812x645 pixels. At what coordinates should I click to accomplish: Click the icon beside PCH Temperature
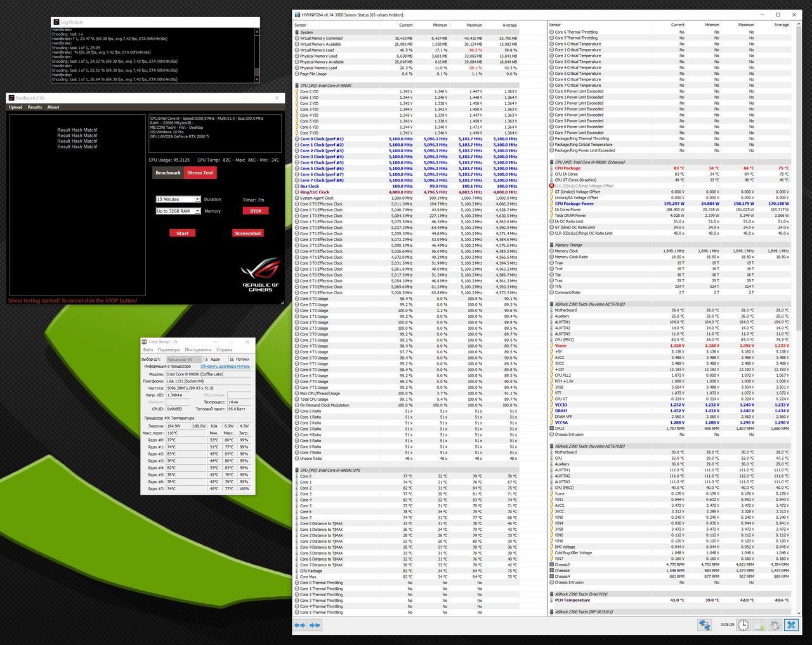pos(551,600)
